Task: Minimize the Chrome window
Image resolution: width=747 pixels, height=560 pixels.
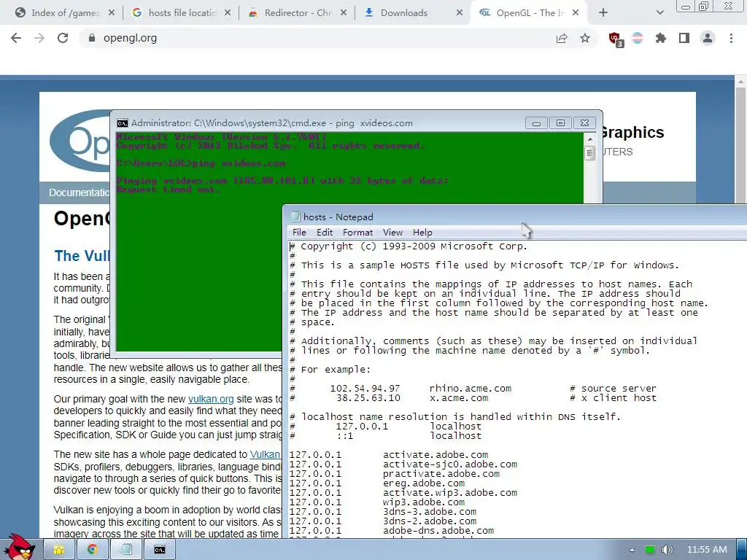Action: tap(686, 6)
